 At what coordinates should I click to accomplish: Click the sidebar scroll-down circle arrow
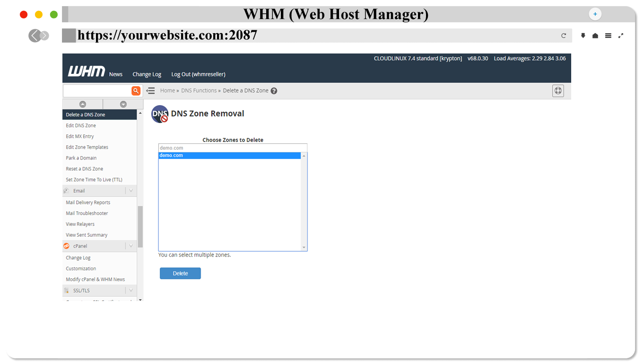[123, 104]
